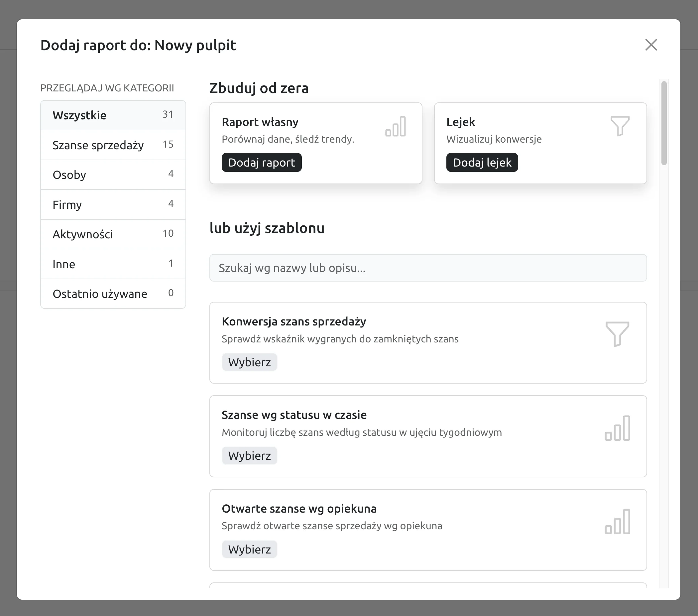Click bar chart icon in Raport własny card
The height and width of the screenshot is (616, 698).
click(x=396, y=126)
